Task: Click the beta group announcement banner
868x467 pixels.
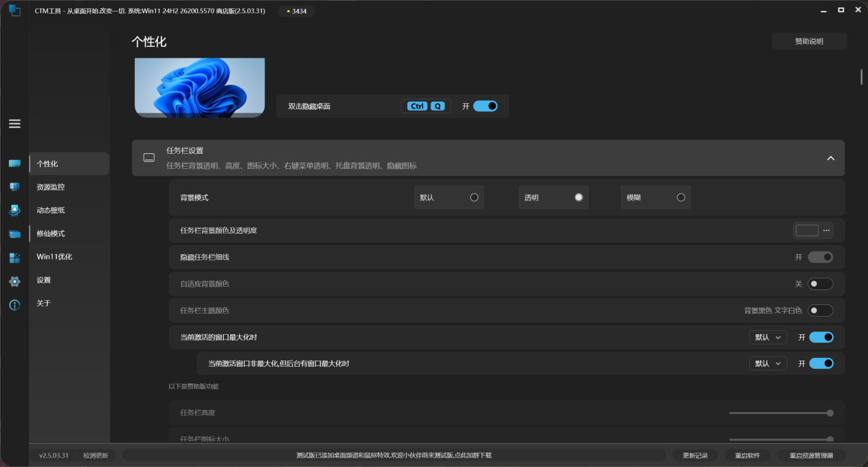Action: [394, 455]
